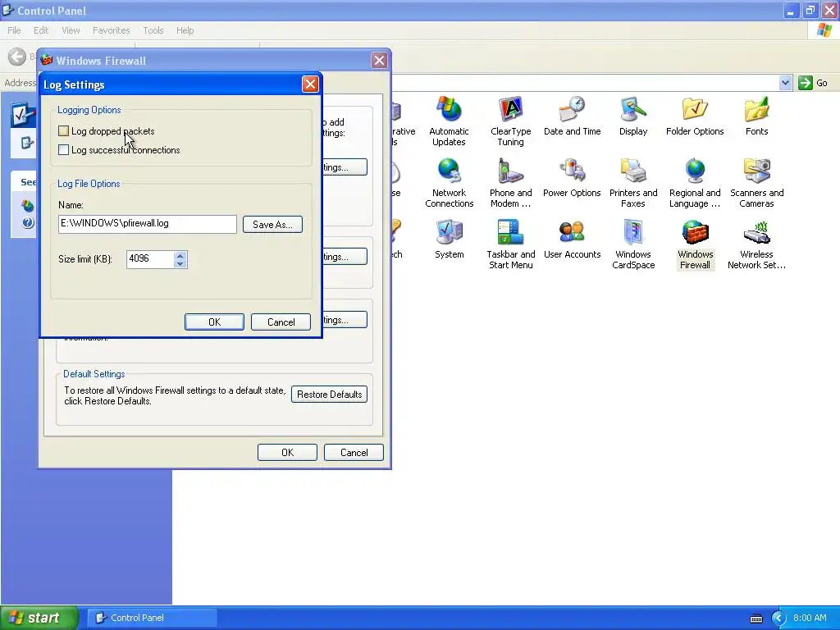This screenshot has width=840, height=630.
Task: Open Edit menu
Action: 41,30
